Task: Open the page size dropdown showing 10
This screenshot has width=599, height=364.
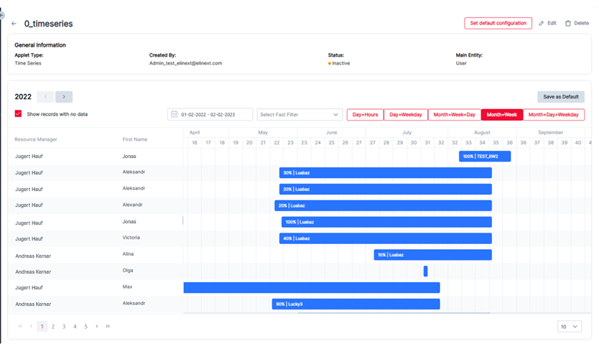Action: (x=570, y=327)
